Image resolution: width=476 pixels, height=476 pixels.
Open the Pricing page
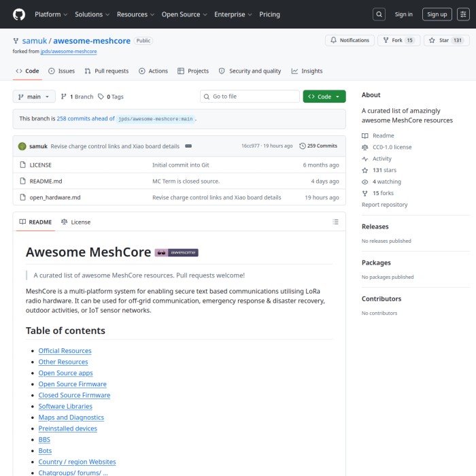click(x=269, y=14)
